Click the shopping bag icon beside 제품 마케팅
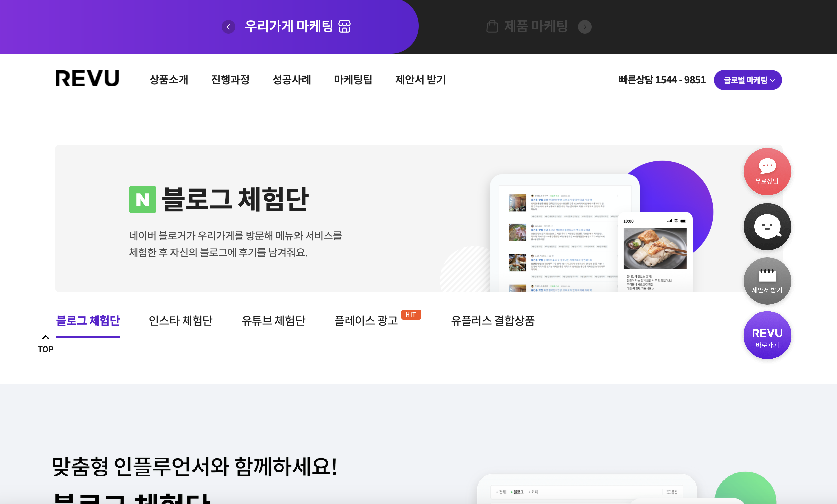The image size is (837, 504). [x=492, y=26]
